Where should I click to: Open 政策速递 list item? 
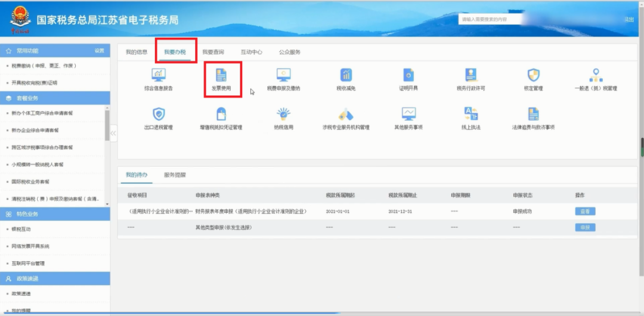(21, 294)
